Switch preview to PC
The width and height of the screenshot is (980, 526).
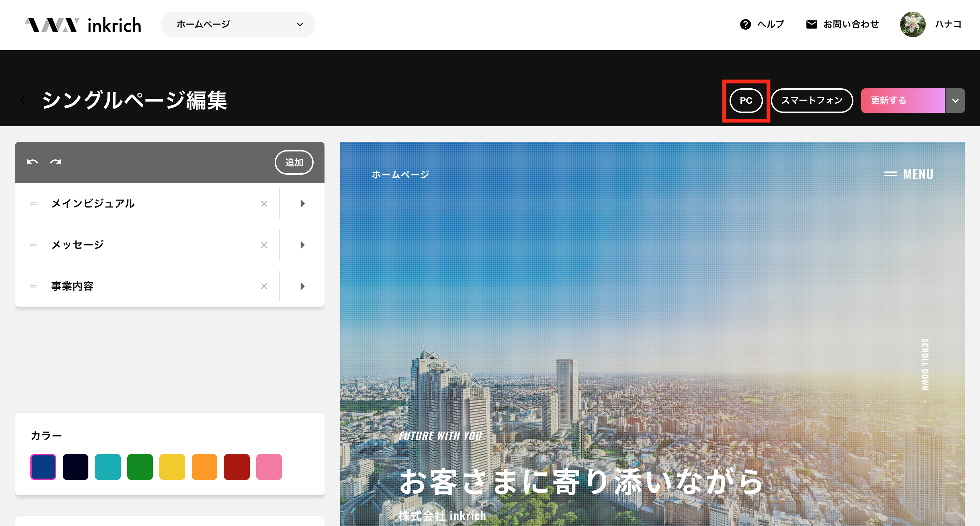746,101
